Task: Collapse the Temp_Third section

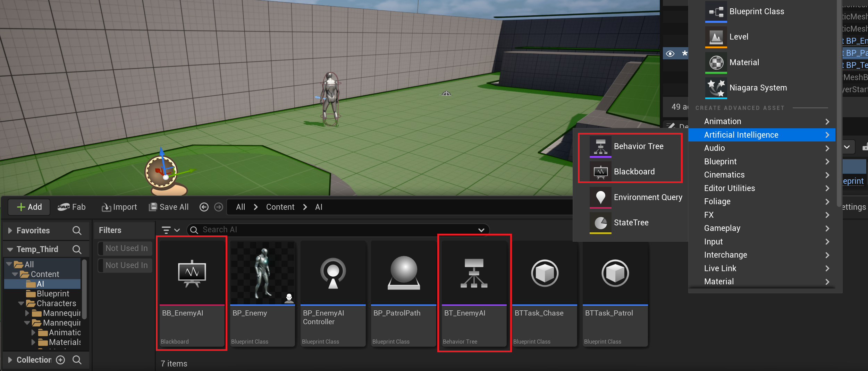Action: click(x=10, y=249)
